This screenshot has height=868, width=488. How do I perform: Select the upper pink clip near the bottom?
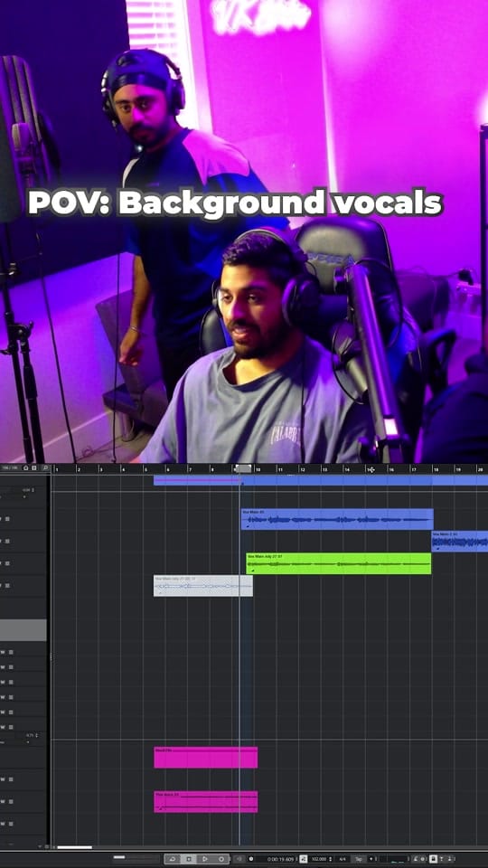tap(206, 758)
